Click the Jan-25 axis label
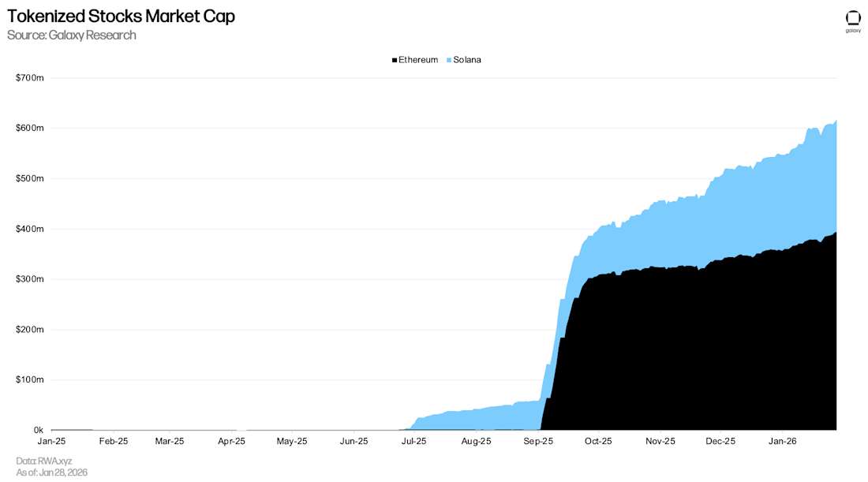This screenshot has width=868, height=482. coord(51,441)
